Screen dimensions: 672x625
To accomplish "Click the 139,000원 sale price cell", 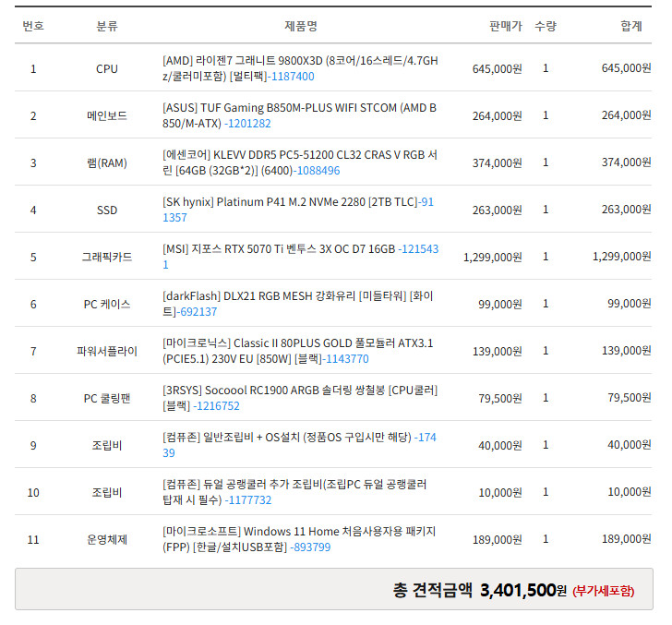I will pyautogui.click(x=498, y=351).
